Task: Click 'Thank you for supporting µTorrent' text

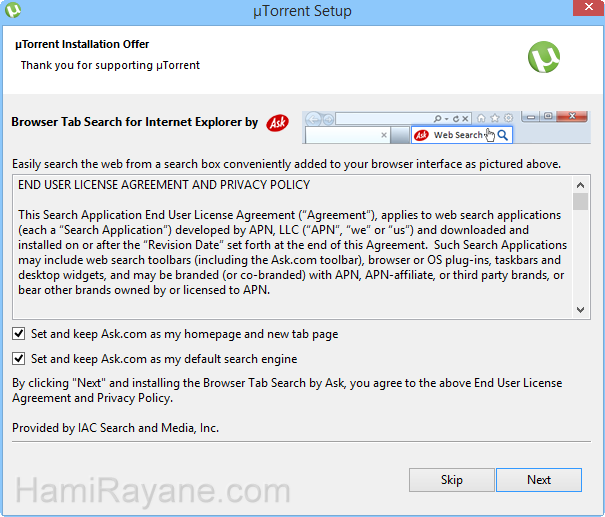Action: tap(110, 65)
